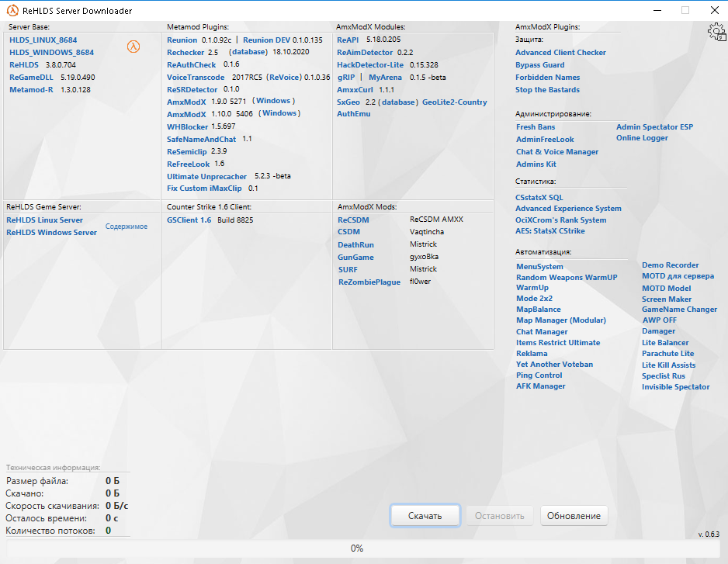Select Rechecker plugin link

(185, 53)
